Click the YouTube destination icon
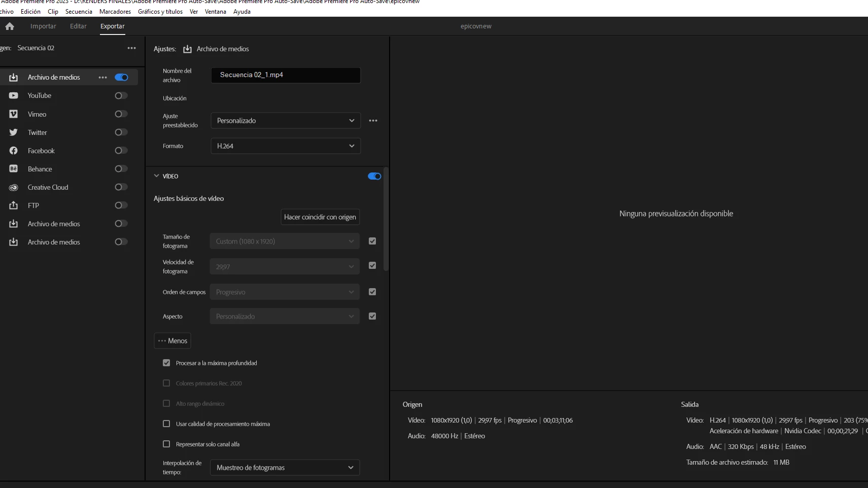The width and height of the screenshot is (868, 488). (14, 95)
